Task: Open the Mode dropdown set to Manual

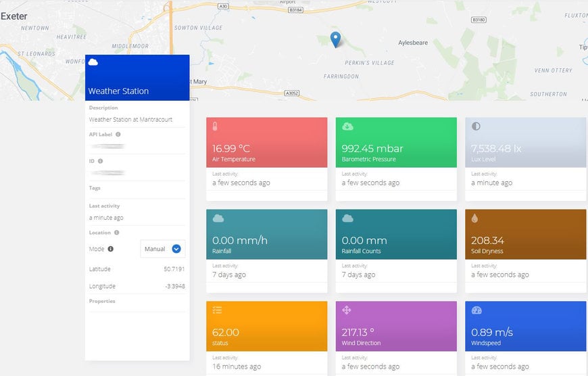Action: [162, 249]
